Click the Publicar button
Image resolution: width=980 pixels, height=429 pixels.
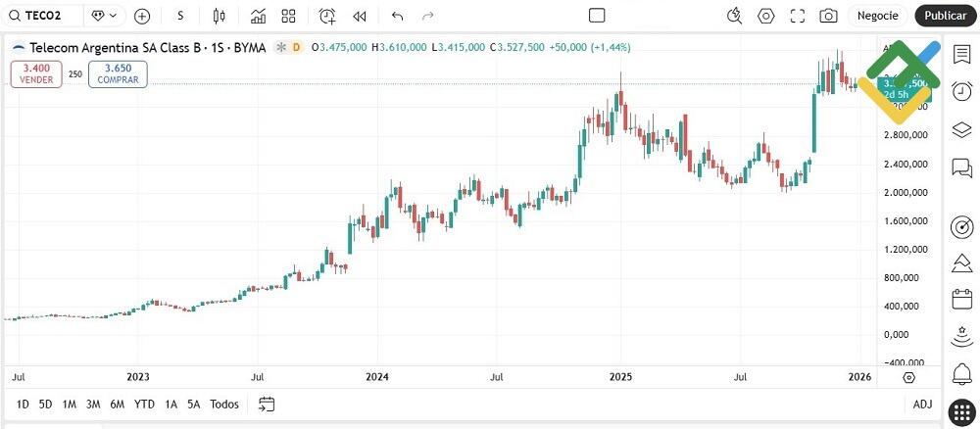945,16
